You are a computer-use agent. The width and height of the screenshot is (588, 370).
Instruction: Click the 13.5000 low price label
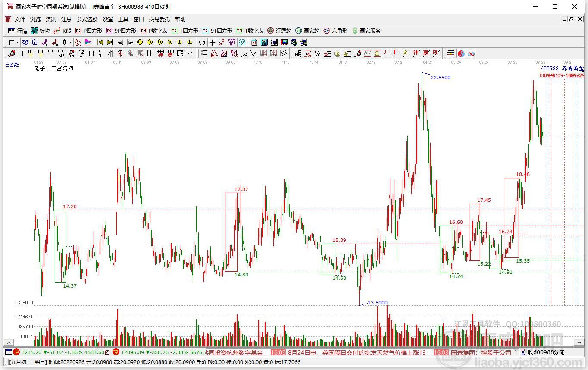coord(378,303)
